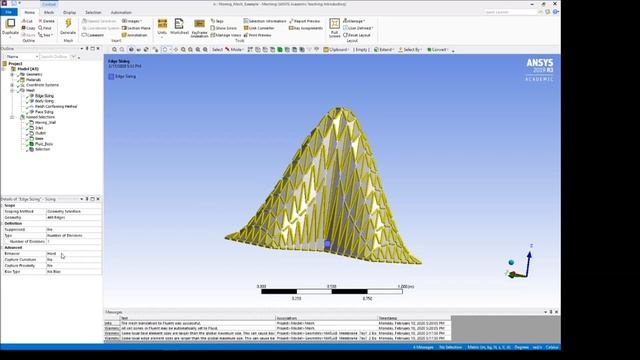Click Show Errors in Tools group
This screenshot has width=640, height=360.
click(x=223, y=28)
